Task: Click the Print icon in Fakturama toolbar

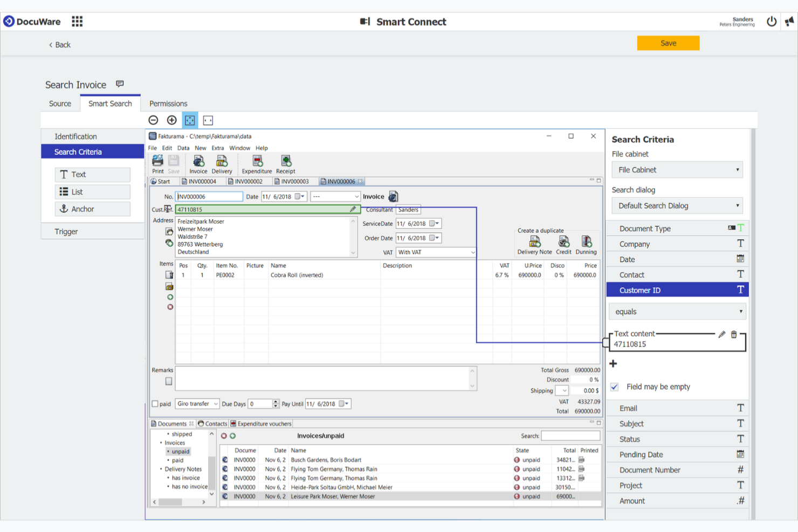Action: click(x=157, y=163)
